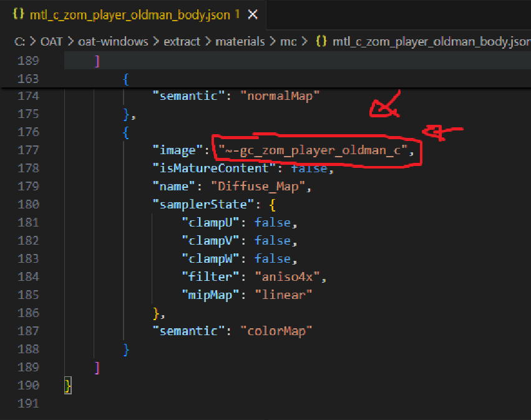The height and width of the screenshot is (420, 531).
Task: Open the OAT breadcrumb folder
Action: (x=52, y=42)
